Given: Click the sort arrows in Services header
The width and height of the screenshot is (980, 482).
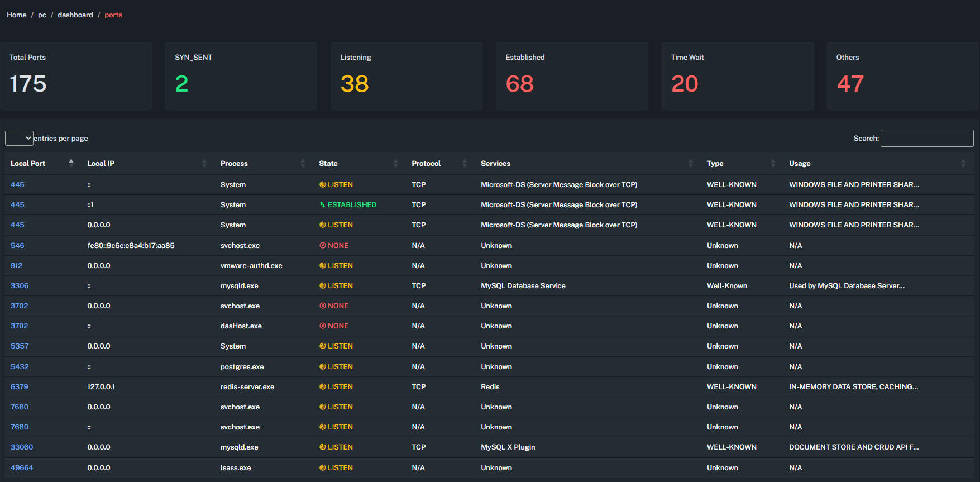Looking at the screenshot, I should pyautogui.click(x=691, y=163).
